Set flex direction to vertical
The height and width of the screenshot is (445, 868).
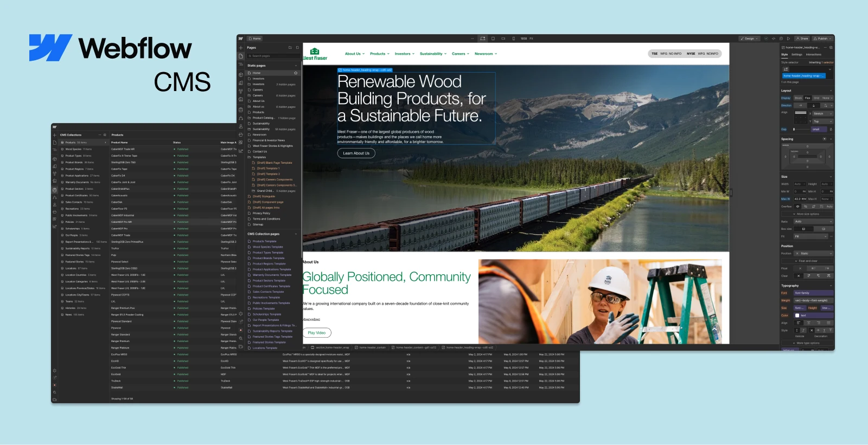814,105
